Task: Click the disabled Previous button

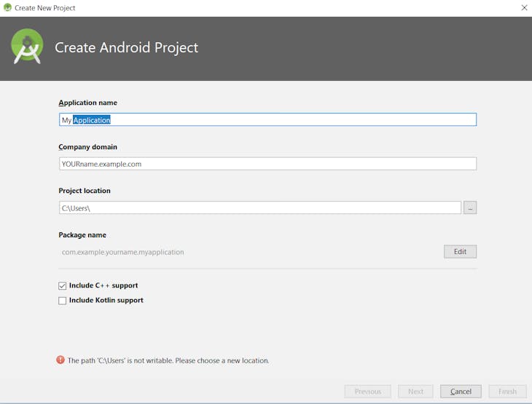Action: pyautogui.click(x=368, y=392)
